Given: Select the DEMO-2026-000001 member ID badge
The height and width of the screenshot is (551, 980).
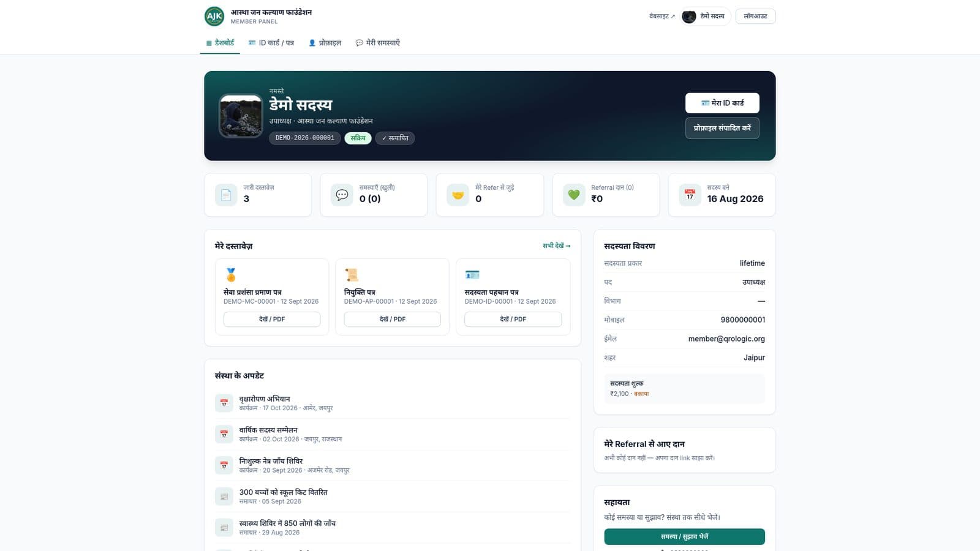Looking at the screenshot, I should [x=304, y=138].
